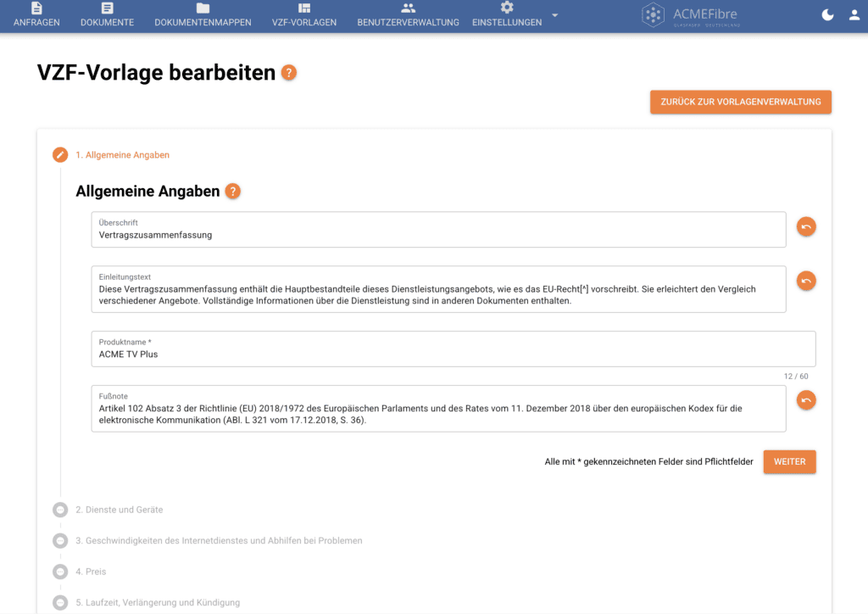This screenshot has height=614, width=868.
Task: Click step 4 circle icon
Action: point(60,572)
